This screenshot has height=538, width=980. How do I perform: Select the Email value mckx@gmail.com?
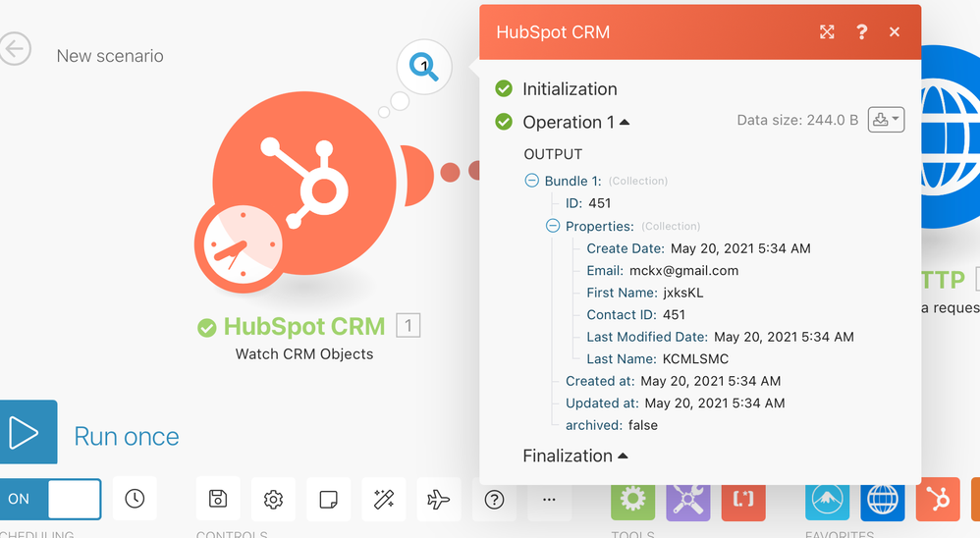pos(683,271)
